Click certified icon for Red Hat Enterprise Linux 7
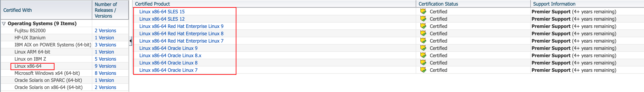The height and width of the screenshot is (92, 644). (423, 41)
